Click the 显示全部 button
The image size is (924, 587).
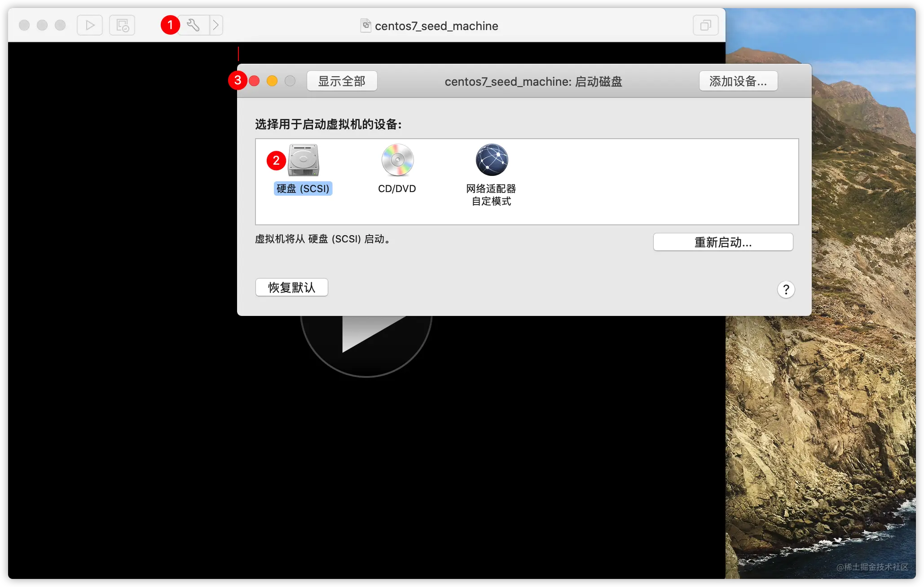click(x=342, y=81)
